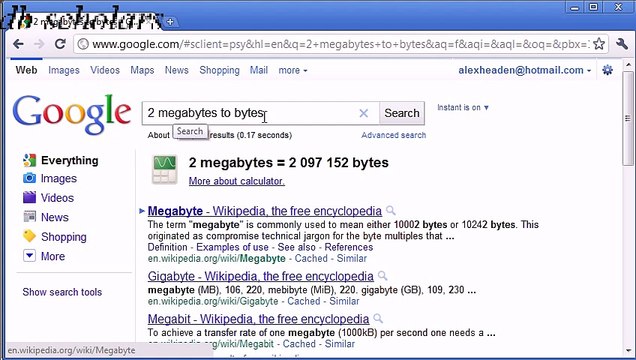Screen dimensions: 636x360
Task: Bookmark page with the star icon
Action: 599,44
